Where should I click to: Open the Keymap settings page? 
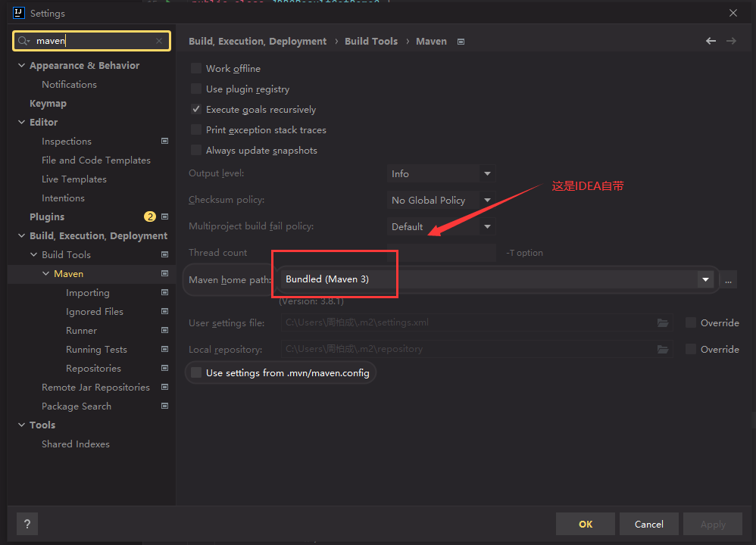[x=48, y=104]
